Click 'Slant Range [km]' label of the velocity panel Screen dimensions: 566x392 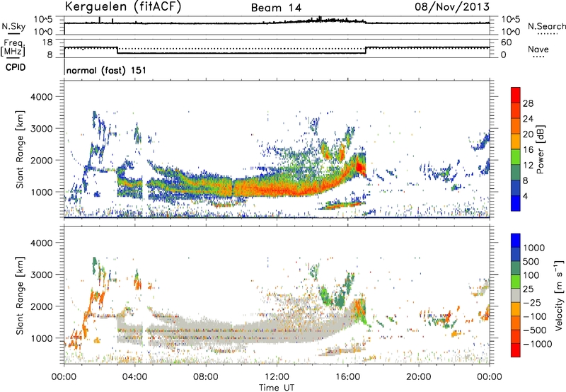(20, 295)
